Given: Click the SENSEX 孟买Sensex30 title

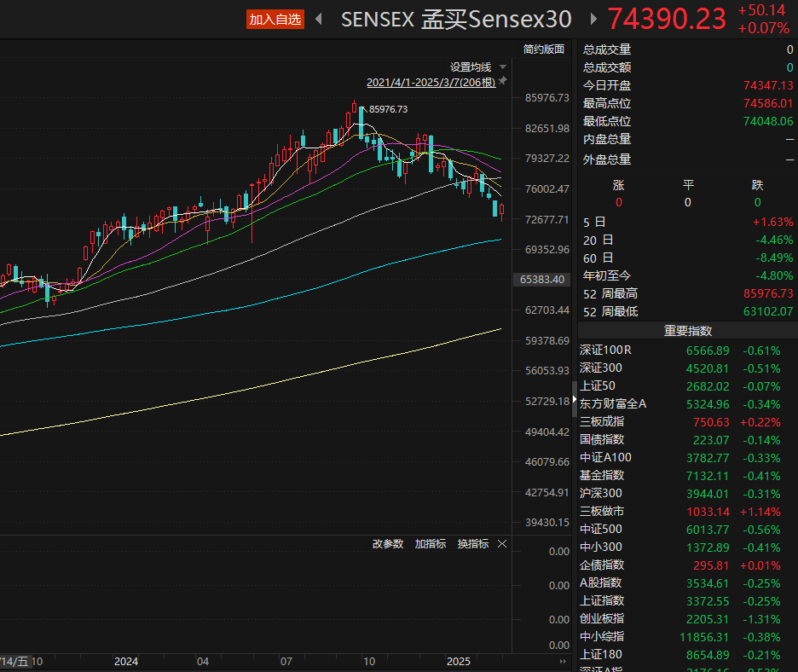Looking at the screenshot, I should (456, 20).
